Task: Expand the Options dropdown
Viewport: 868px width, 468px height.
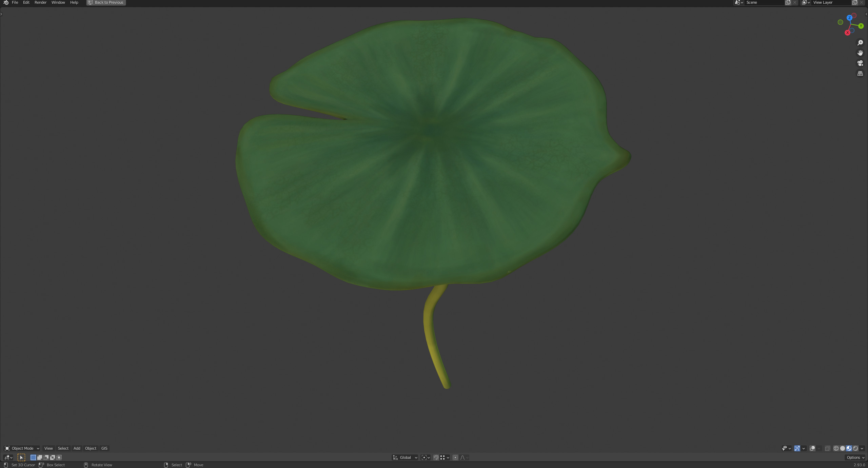Action: [x=855, y=457]
